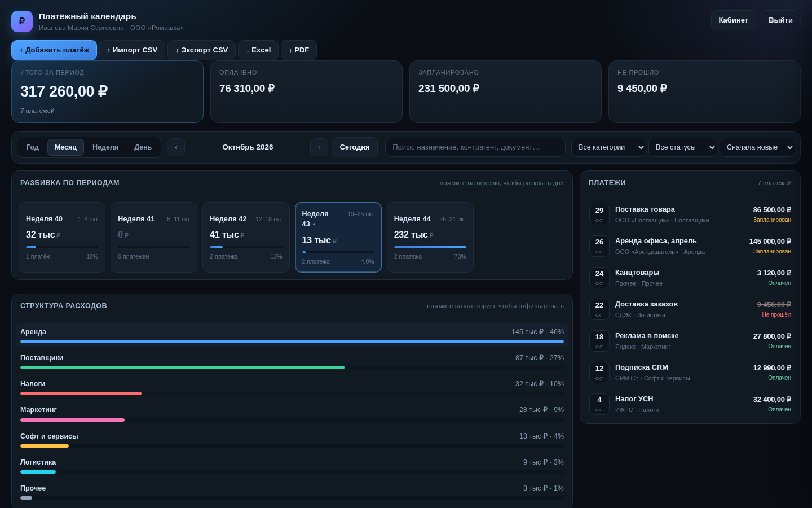Viewport: 812px width, 508px height.
Task: Switch period view to День
Action: click(143, 147)
